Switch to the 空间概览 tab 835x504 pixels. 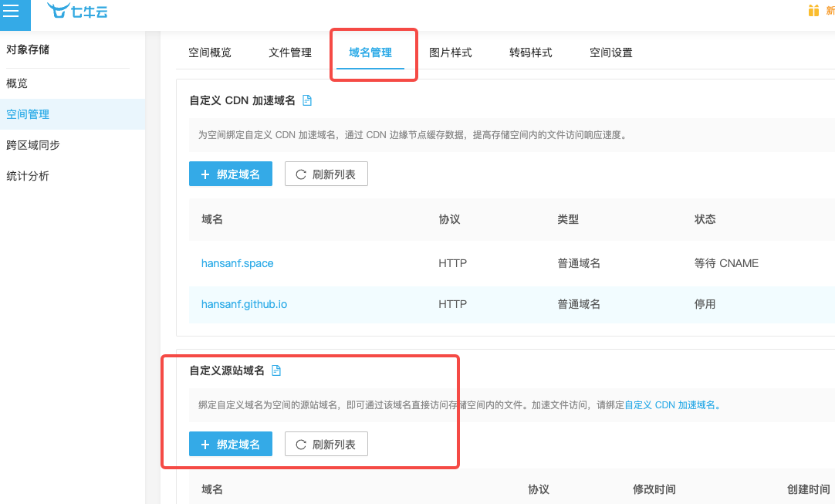[x=210, y=52]
